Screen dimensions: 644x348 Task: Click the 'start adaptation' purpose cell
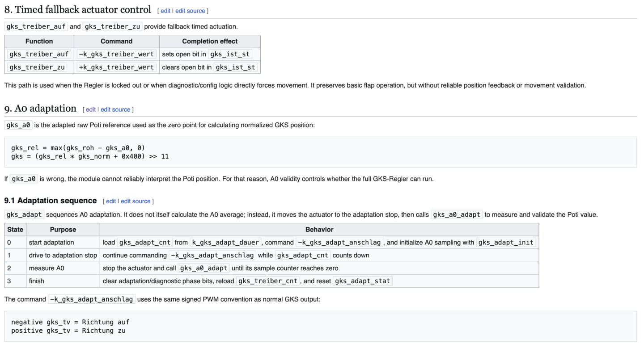click(x=63, y=243)
